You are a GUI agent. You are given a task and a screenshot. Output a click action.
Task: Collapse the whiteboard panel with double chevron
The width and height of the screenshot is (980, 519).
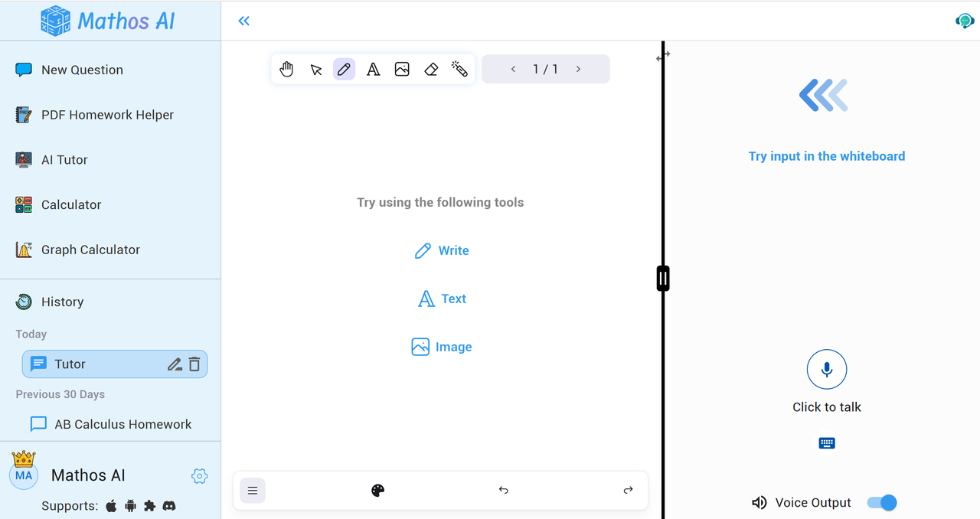click(243, 21)
